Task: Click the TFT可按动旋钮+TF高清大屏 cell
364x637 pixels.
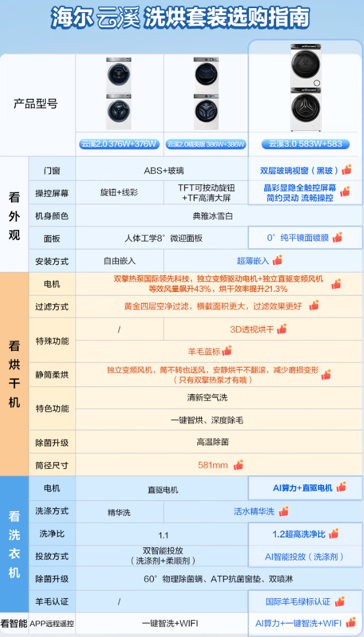Action: 206,193
